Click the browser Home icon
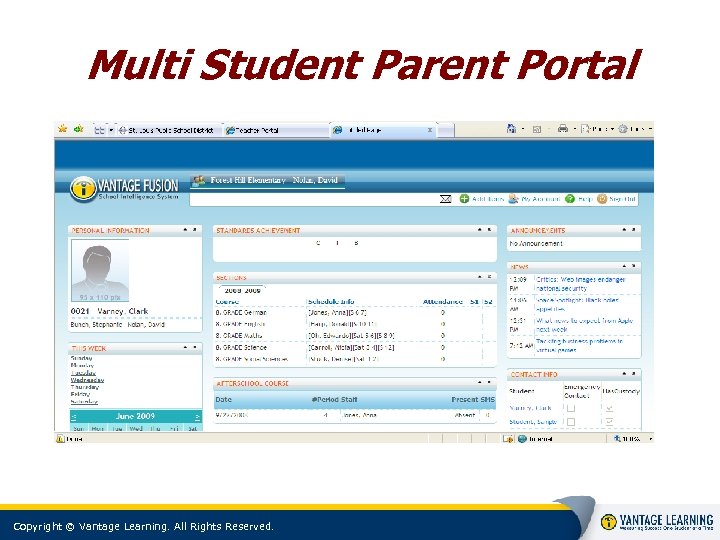Viewport: 720px width, 540px height. coord(511,129)
